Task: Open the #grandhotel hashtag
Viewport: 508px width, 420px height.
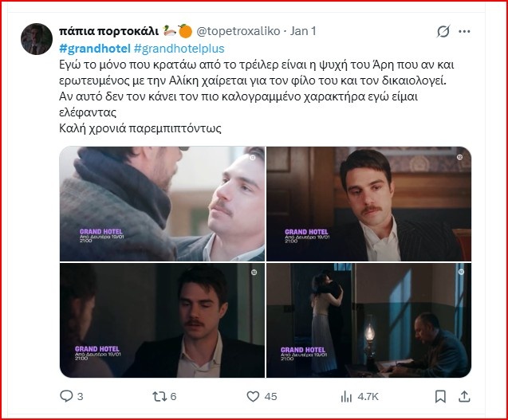Action: click(95, 49)
